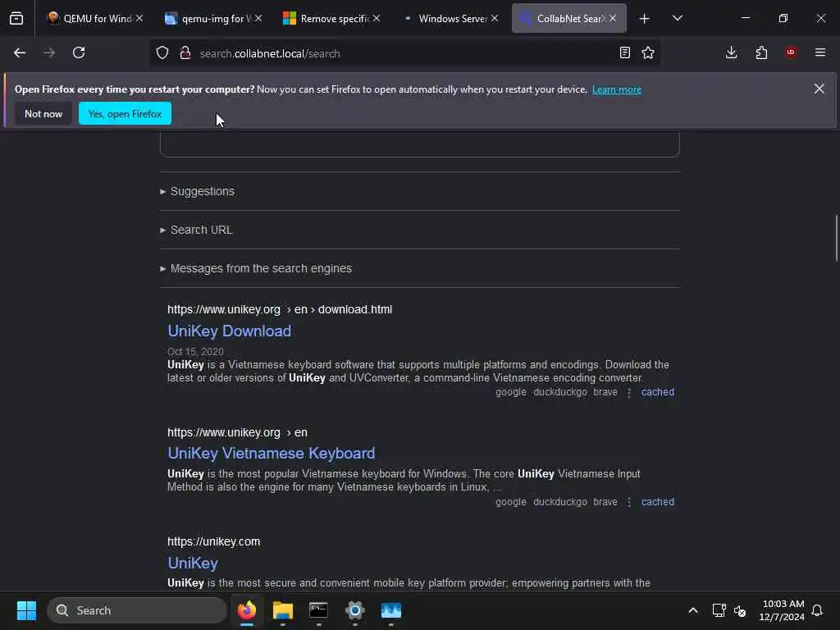This screenshot has width=840, height=630.
Task: Close the qemu-img tab
Action: click(258, 19)
